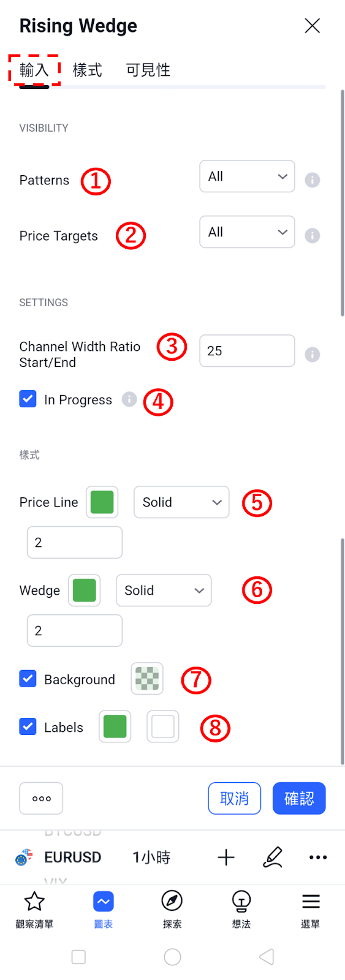The width and height of the screenshot is (345, 980).
Task: Open the Watchlist star icon
Action: [x=34, y=901]
